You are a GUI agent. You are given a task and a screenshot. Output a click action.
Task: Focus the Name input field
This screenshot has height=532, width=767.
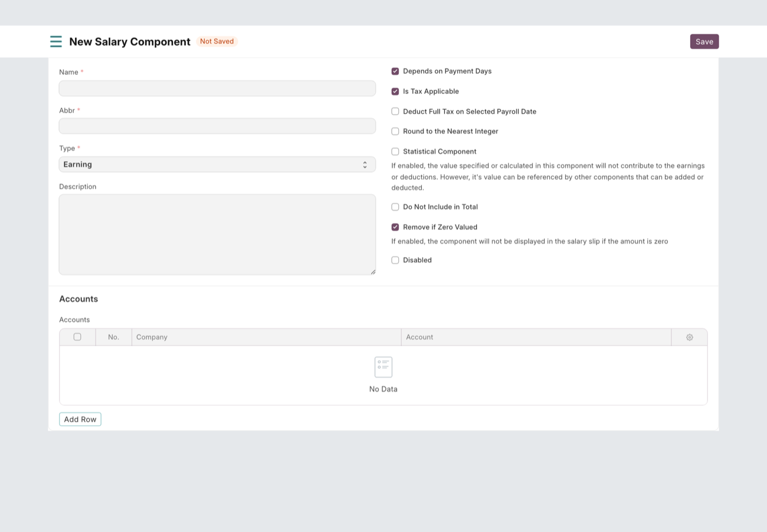click(x=217, y=88)
